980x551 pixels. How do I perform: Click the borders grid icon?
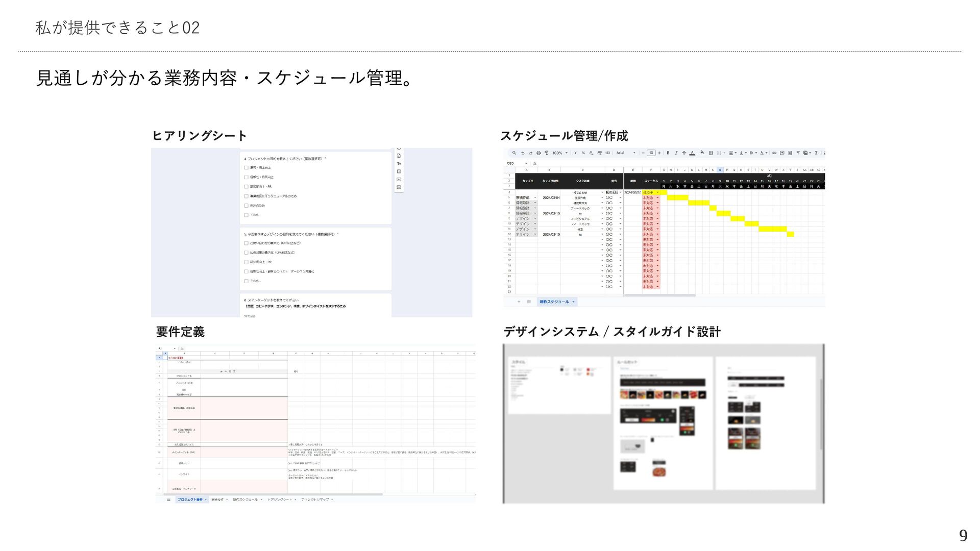(710, 153)
